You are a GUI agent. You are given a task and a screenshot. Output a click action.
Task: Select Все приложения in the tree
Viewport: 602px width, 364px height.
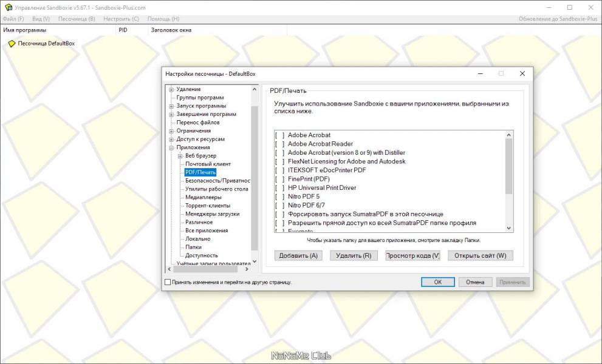(207, 231)
